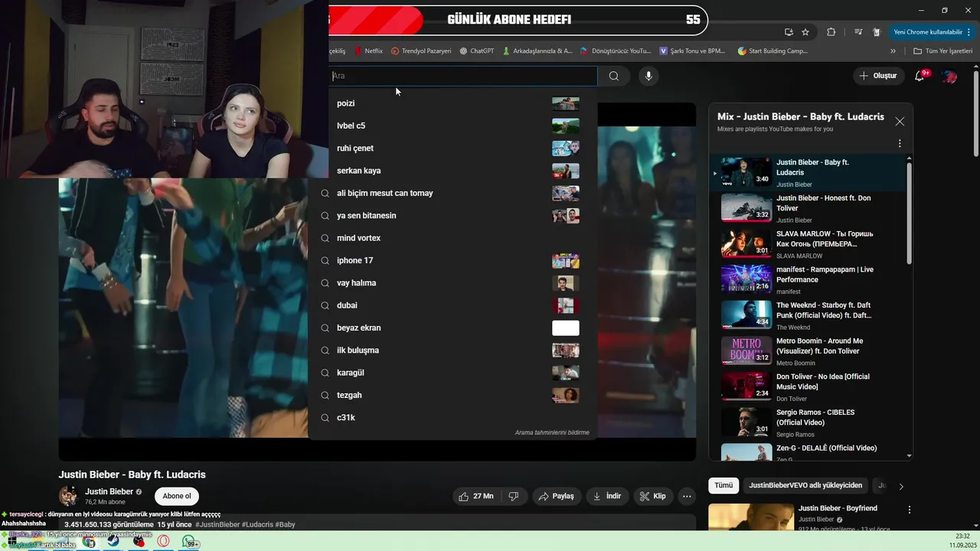Open WhatsApp taskbar icon
This screenshot has height=551, width=980.
point(190,542)
